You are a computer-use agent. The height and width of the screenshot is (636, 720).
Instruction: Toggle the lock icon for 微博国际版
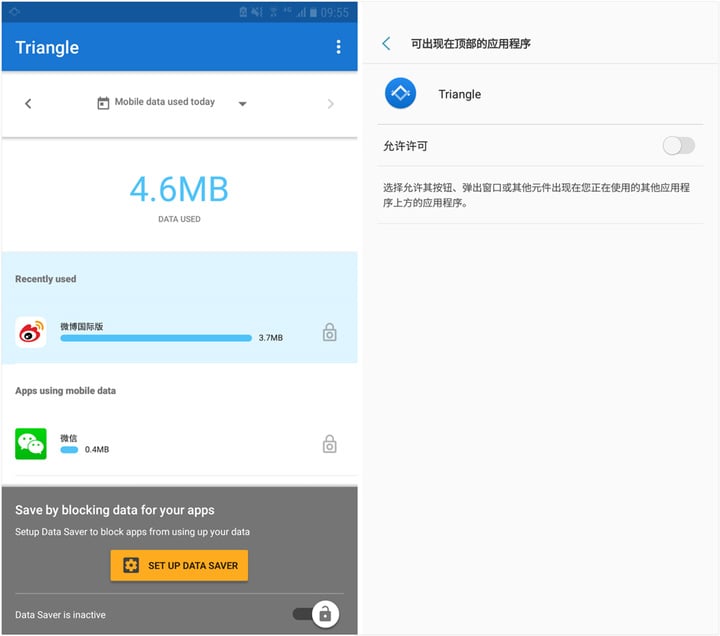[329, 332]
